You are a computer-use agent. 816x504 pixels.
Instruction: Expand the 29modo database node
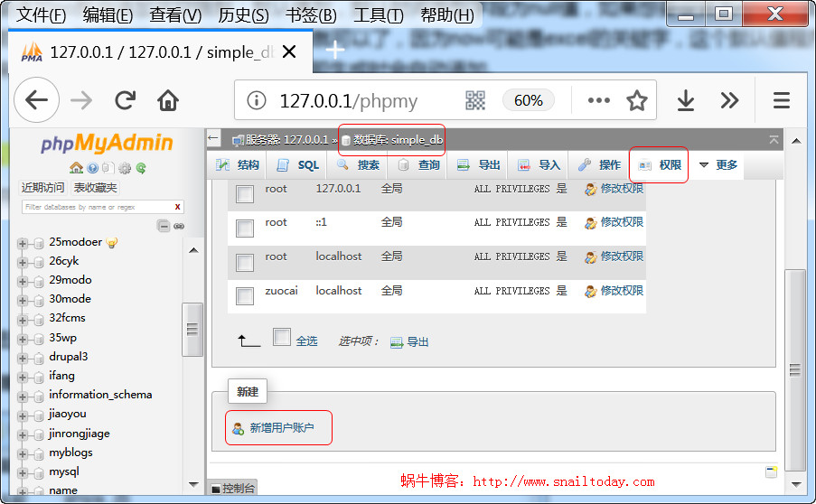(x=22, y=282)
